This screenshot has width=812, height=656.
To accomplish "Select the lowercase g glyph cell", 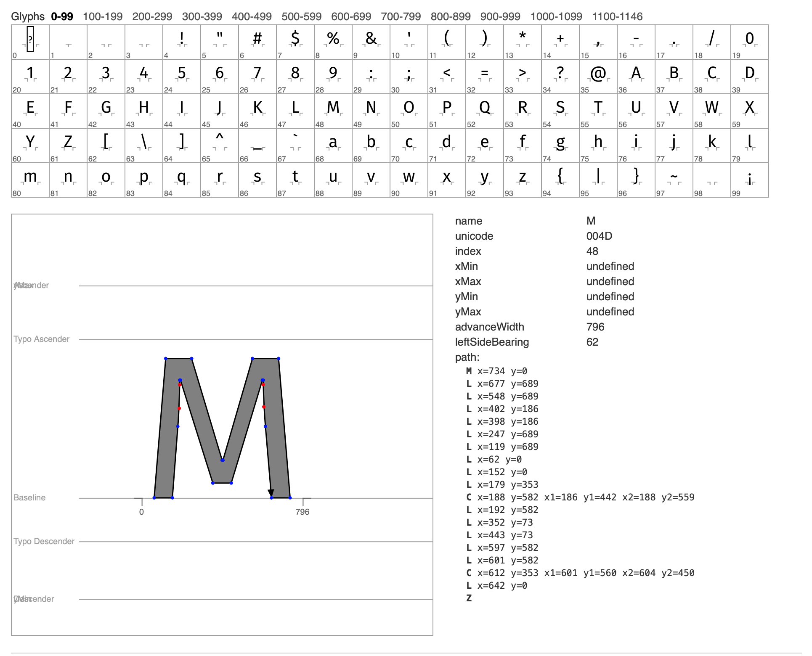I will point(560,145).
